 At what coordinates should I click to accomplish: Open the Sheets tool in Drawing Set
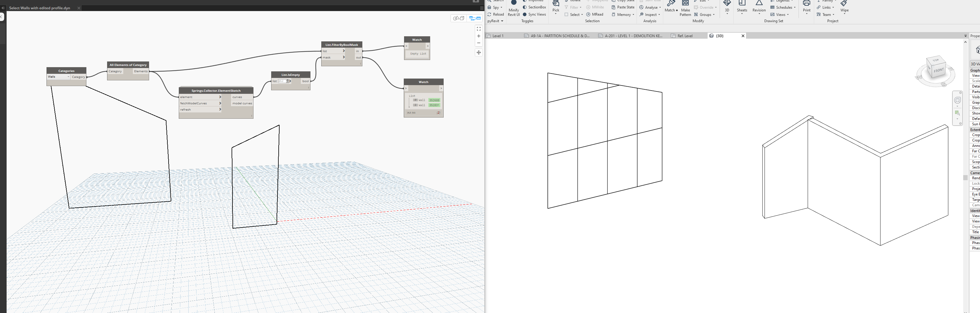coord(742,7)
